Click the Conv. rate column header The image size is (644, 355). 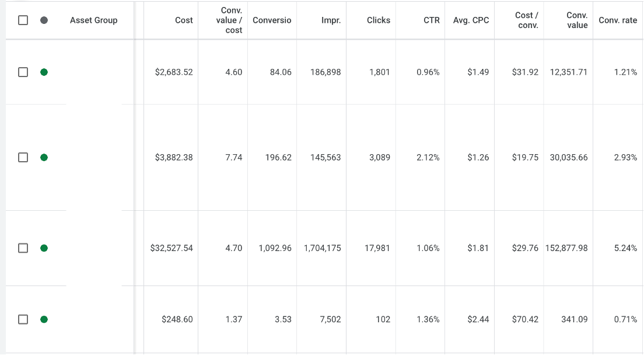coord(617,20)
